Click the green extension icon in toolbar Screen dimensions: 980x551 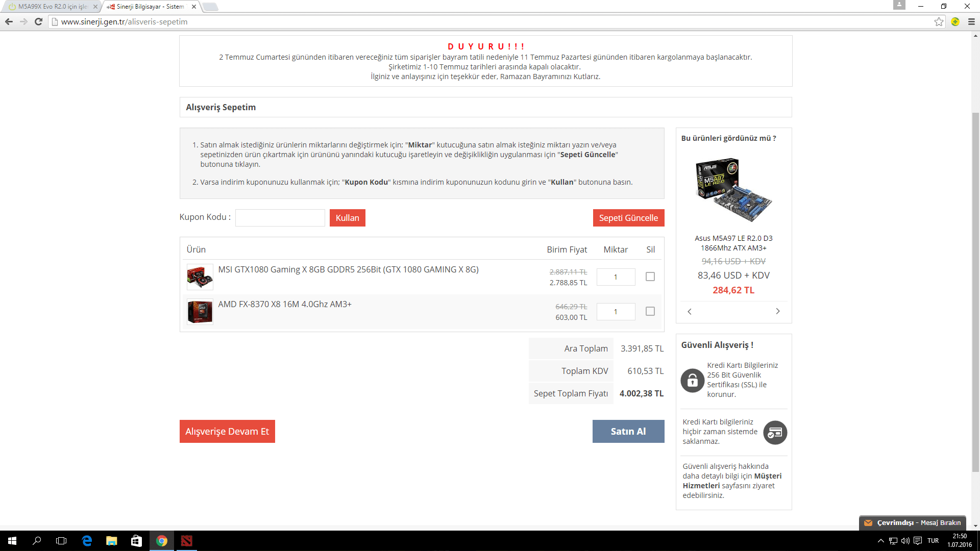point(955,21)
